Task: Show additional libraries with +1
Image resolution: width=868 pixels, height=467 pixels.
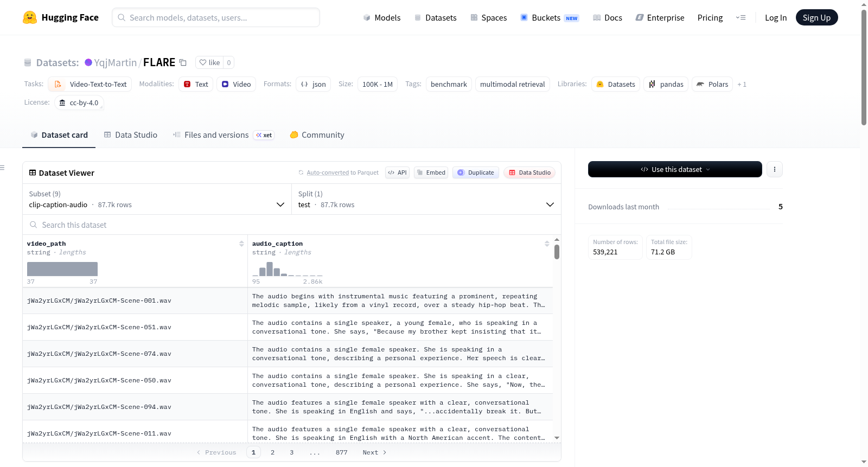Action: (742, 84)
